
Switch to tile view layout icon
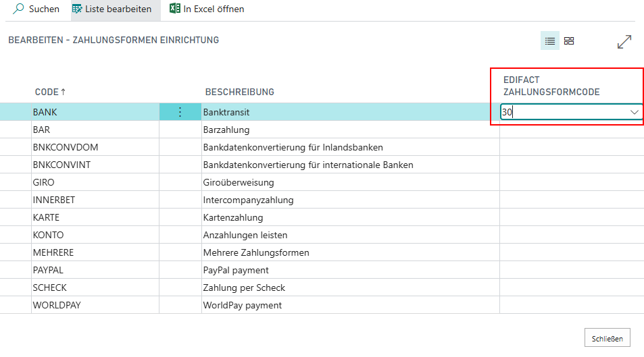[x=569, y=41]
